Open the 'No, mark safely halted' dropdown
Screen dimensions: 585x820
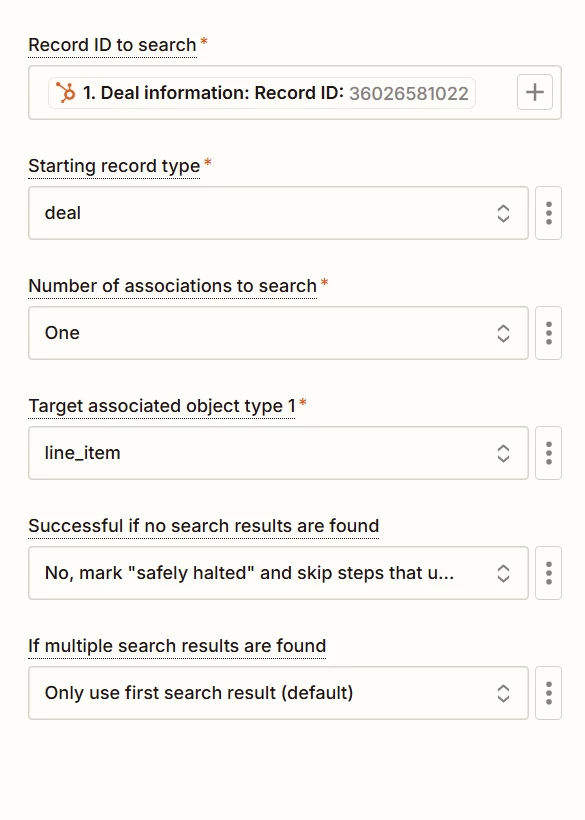(x=278, y=573)
